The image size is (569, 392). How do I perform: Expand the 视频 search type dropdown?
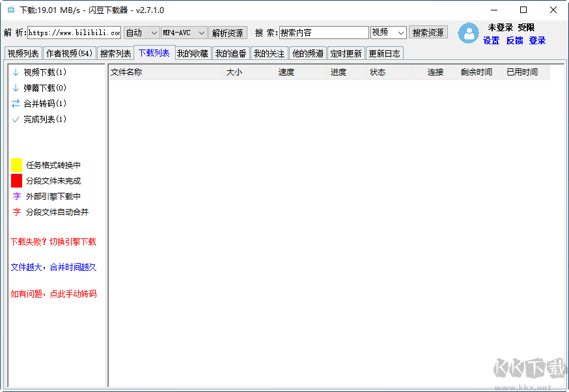(388, 33)
